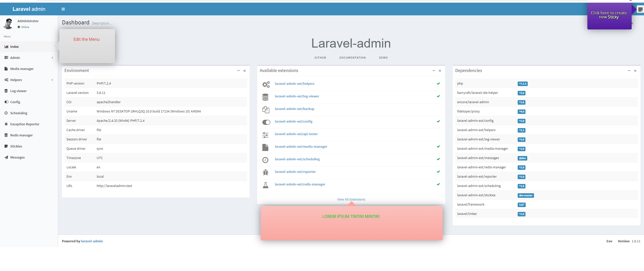Click the Scheduling clock icon in the sidebar
Image resolution: width=644 pixels, height=271 pixels.
tap(6, 113)
